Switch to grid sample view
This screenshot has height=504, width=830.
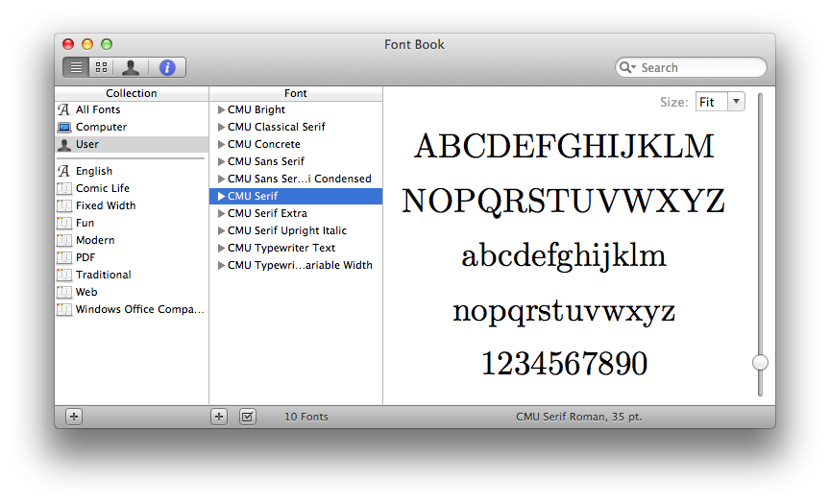[101, 68]
